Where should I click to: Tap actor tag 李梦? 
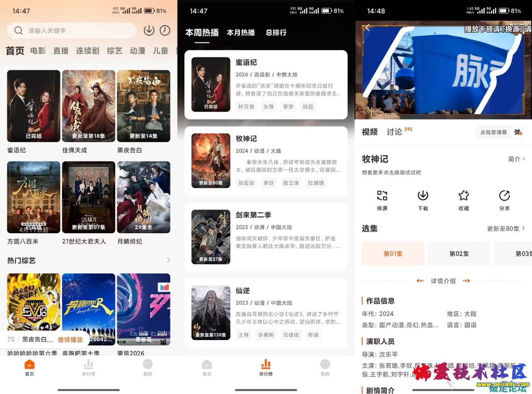tap(288, 107)
